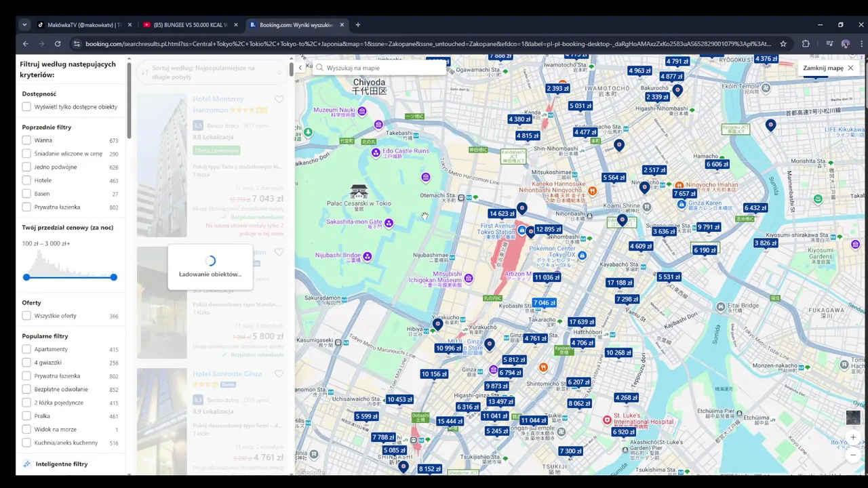Click the Pałac Cesarski w Tokio landmark icon
This screenshot has width=868, height=488.
pos(359,190)
